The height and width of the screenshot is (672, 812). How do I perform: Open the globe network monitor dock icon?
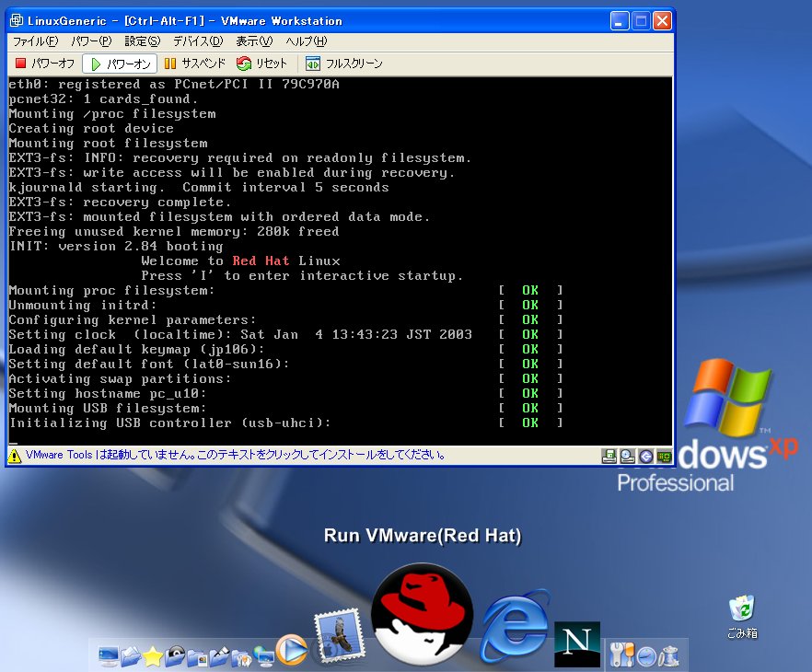point(264,656)
